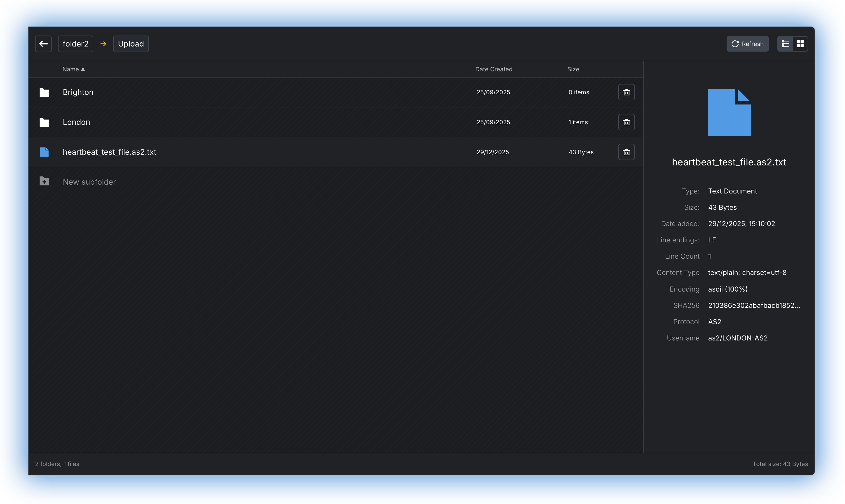Screen dimensions: 845x504
Task: Click the '0 items' size cell
Action: 579,92
